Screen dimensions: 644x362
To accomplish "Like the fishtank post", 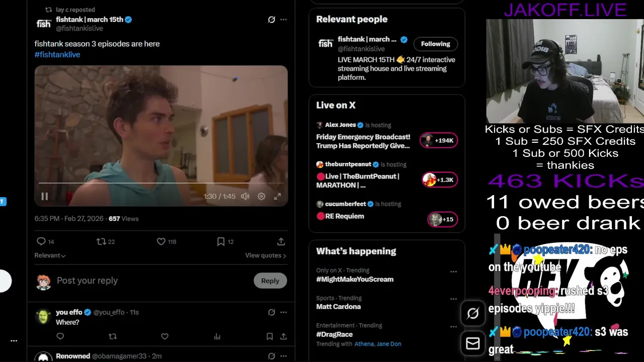I will click(161, 242).
